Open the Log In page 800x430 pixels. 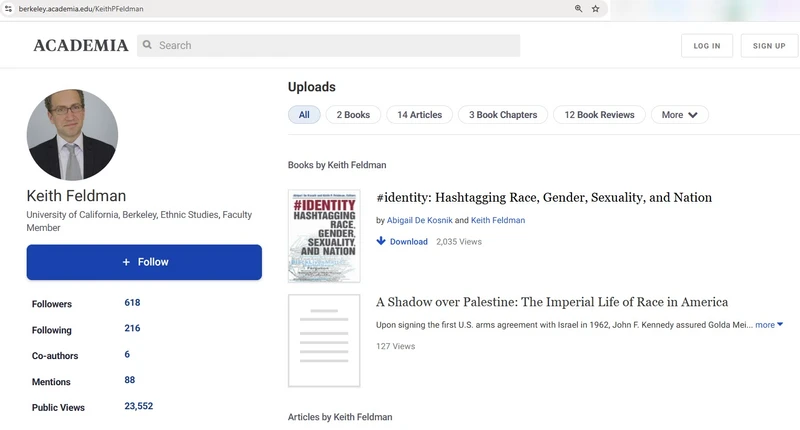click(707, 46)
